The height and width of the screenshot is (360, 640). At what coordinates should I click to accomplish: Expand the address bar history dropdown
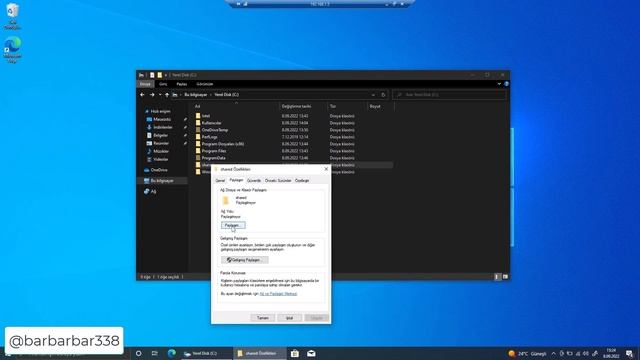point(373,95)
